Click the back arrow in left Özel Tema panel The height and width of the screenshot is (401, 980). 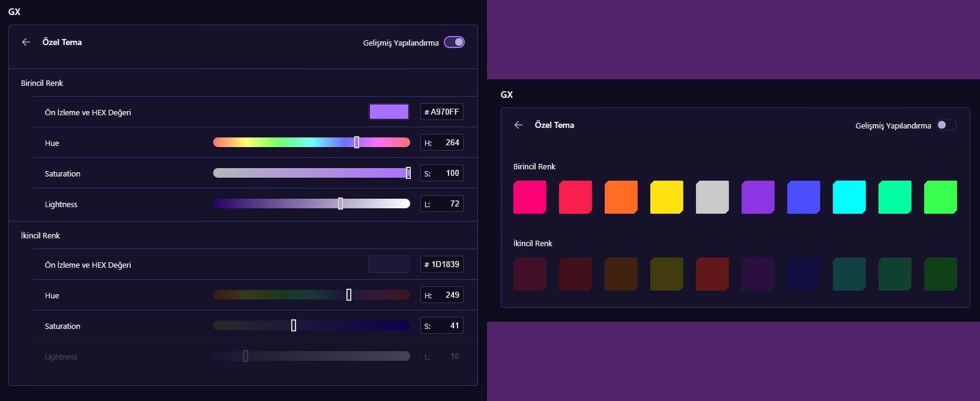[26, 42]
